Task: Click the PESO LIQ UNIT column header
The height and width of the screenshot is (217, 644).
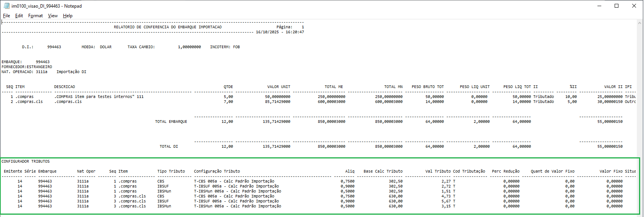Action: [x=475, y=87]
